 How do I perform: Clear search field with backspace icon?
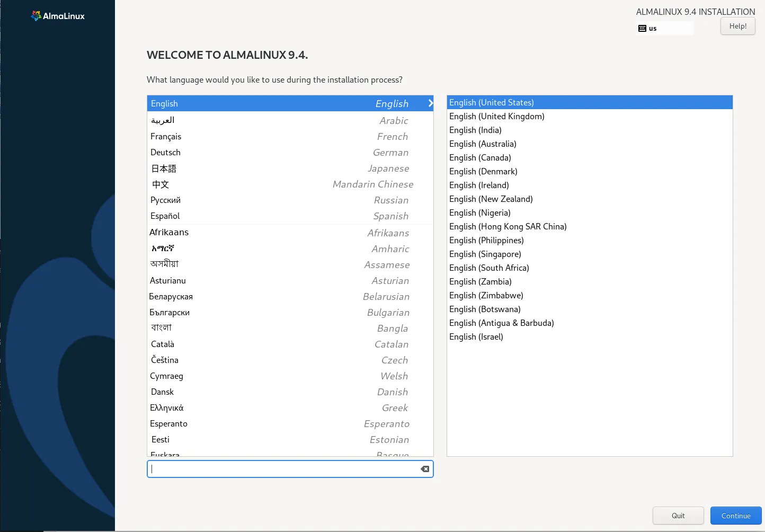pos(425,469)
